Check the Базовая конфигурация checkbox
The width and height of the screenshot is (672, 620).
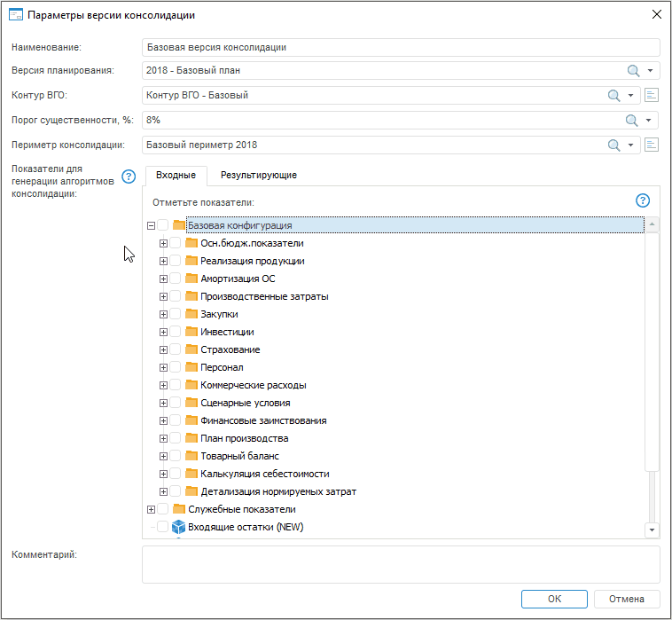(163, 225)
